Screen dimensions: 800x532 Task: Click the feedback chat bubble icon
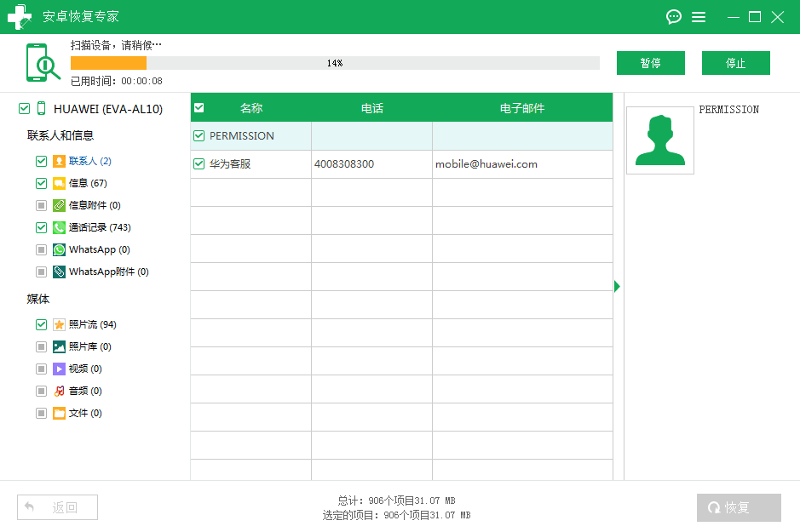click(674, 17)
